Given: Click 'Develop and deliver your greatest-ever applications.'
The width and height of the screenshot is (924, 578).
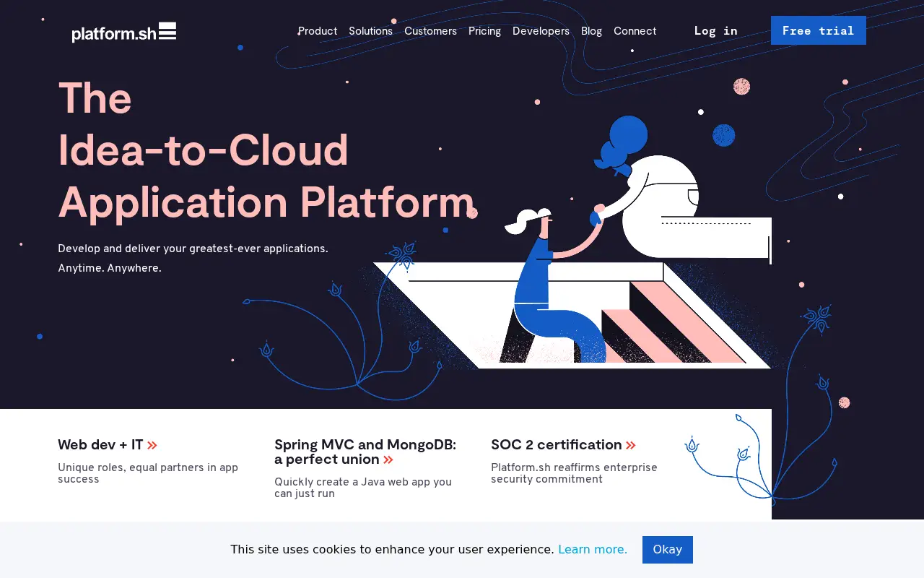Looking at the screenshot, I should click(x=193, y=249).
